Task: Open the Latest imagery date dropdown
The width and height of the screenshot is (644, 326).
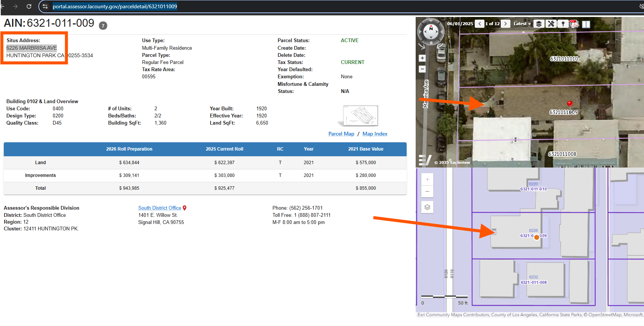Action: pyautogui.click(x=522, y=24)
